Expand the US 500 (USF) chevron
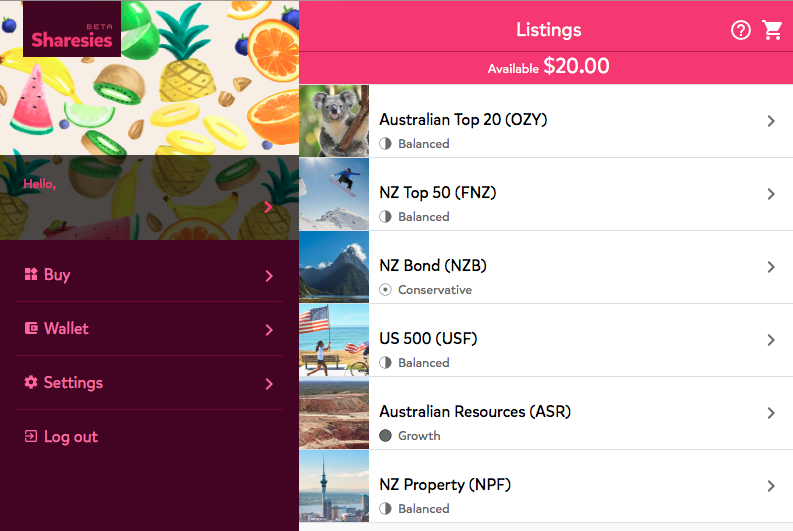The width and height of the screenshot is (793, 531). (x=770, y=340)
